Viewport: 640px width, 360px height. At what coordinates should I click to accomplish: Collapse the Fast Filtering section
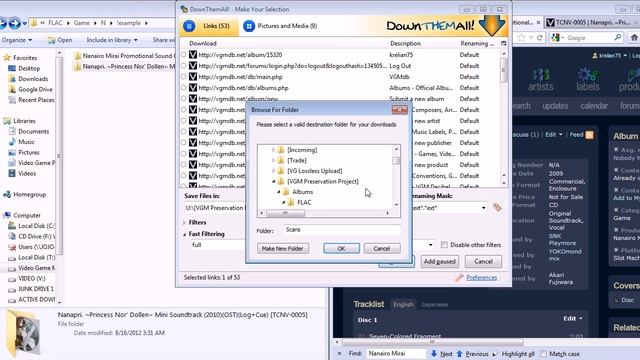(x=184, y=234)
